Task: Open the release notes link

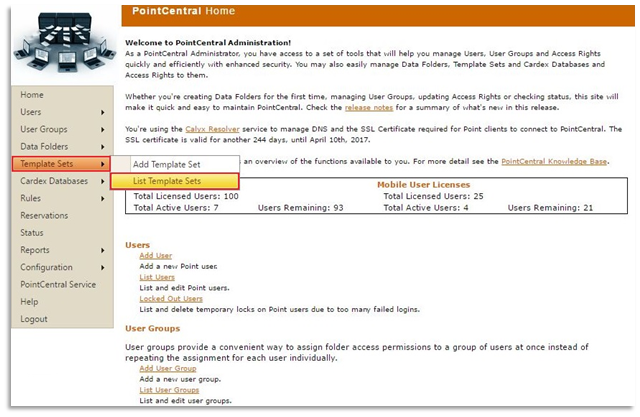Action: (369, 108)
